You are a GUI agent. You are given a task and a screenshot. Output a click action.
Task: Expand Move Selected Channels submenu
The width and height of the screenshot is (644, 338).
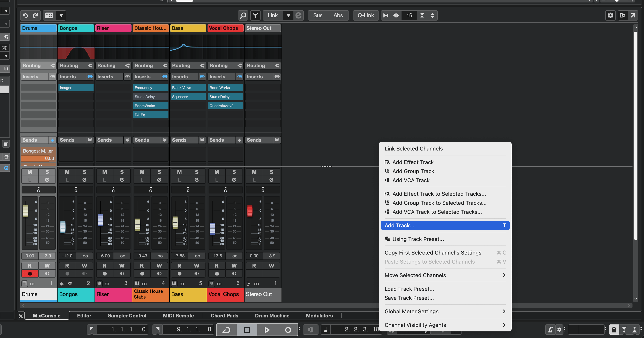445,275
